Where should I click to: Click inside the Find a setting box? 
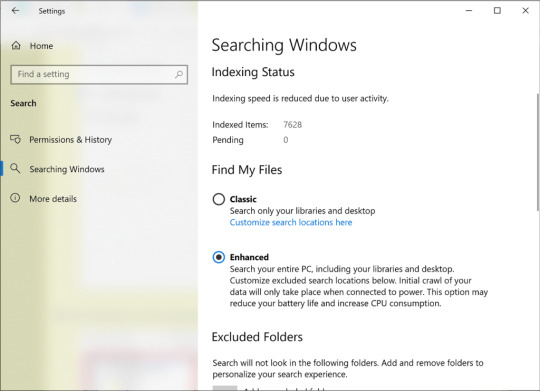coord(99,74)
